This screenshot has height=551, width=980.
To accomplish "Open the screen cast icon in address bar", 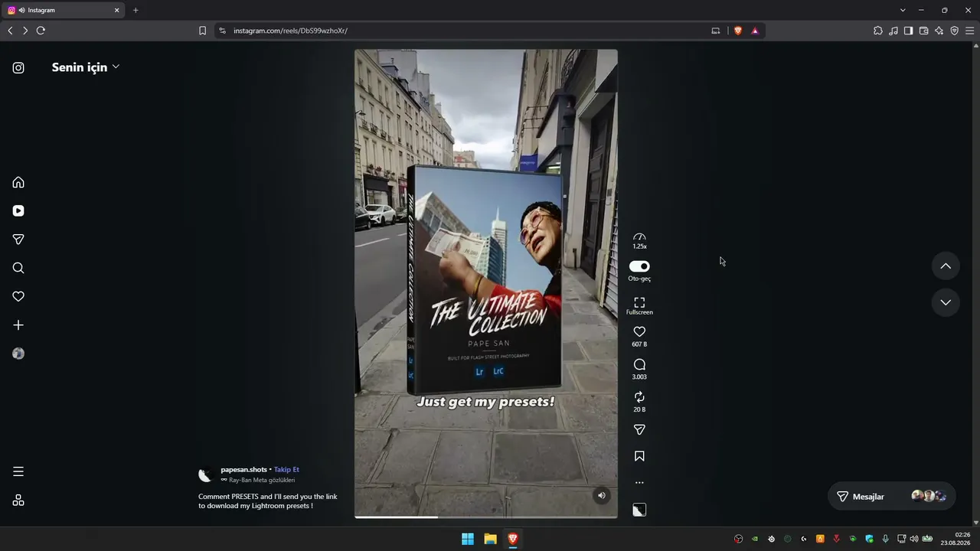I will 716,31.
